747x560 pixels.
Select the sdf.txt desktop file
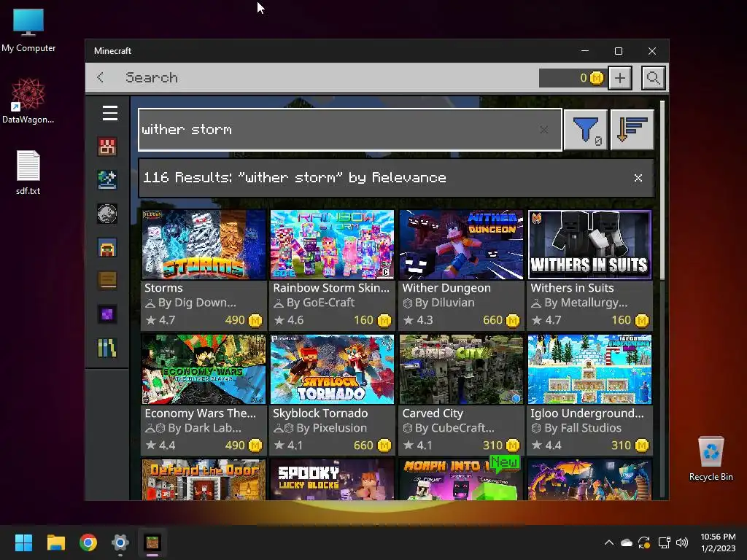[28, 172]
